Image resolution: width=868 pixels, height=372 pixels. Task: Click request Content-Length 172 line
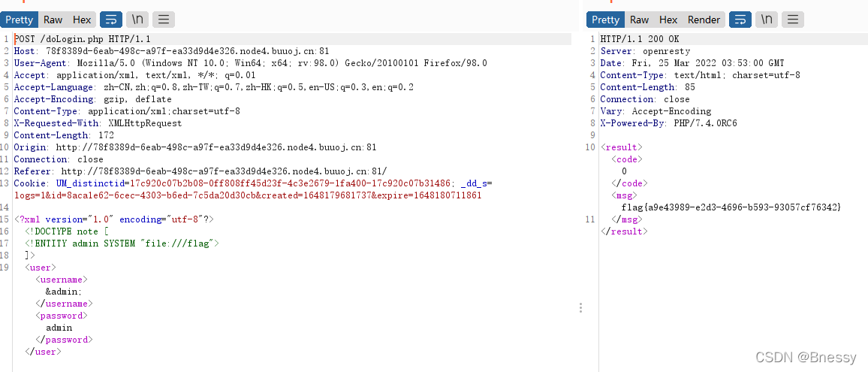(64, 135)
